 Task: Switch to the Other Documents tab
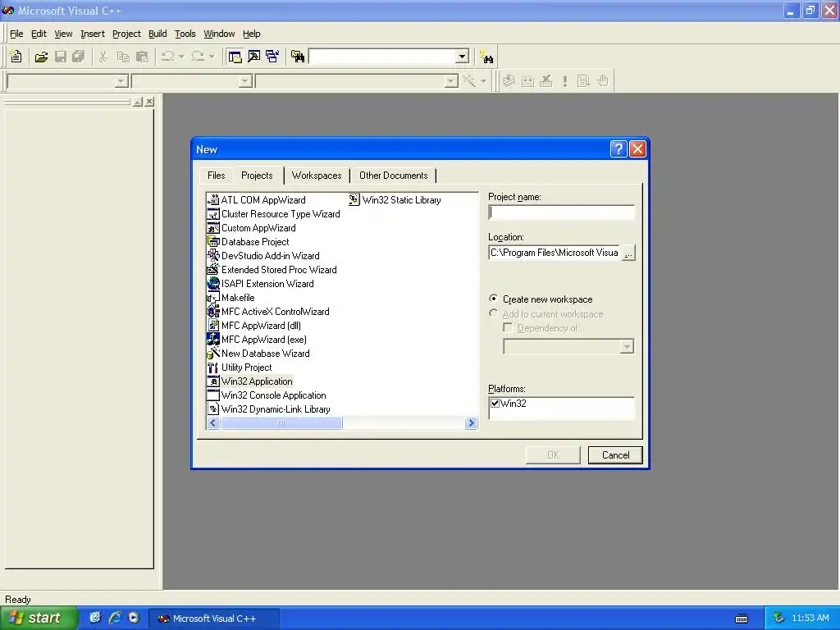click(393, 176)
